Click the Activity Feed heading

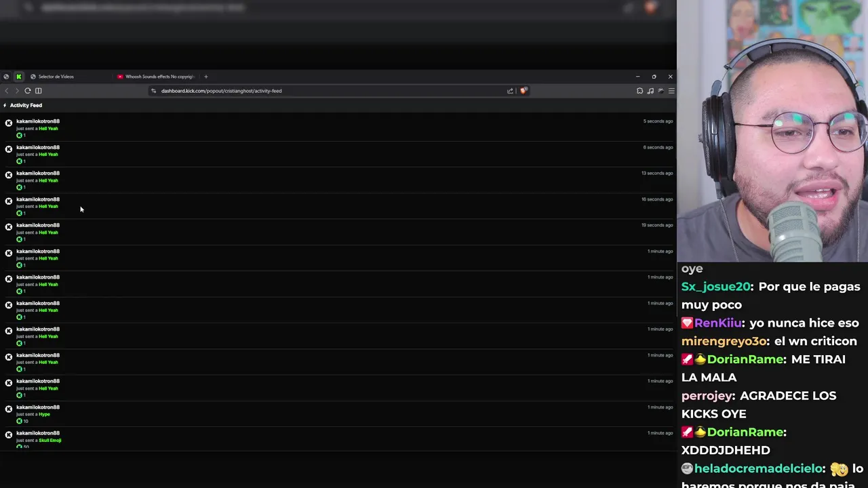[x=26, y=105]
